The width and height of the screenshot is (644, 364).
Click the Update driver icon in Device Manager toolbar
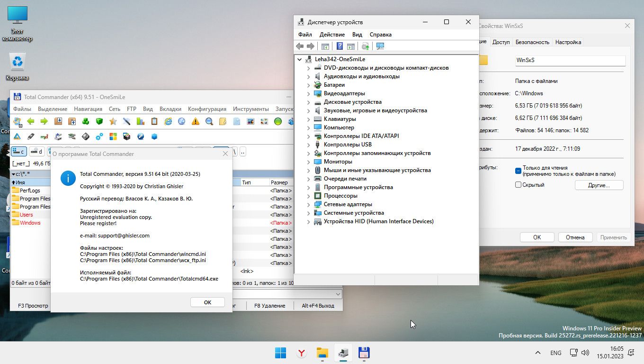point(365,46)
